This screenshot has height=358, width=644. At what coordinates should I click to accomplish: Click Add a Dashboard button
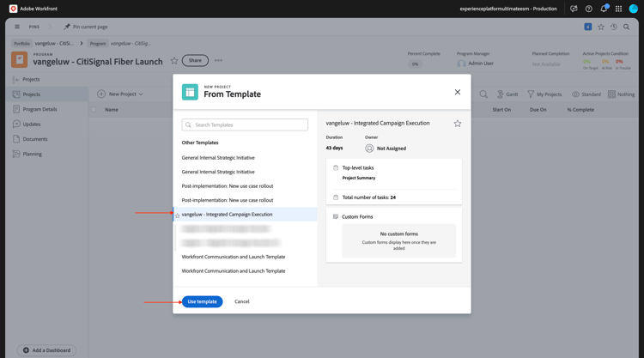[x=46, y=350]
